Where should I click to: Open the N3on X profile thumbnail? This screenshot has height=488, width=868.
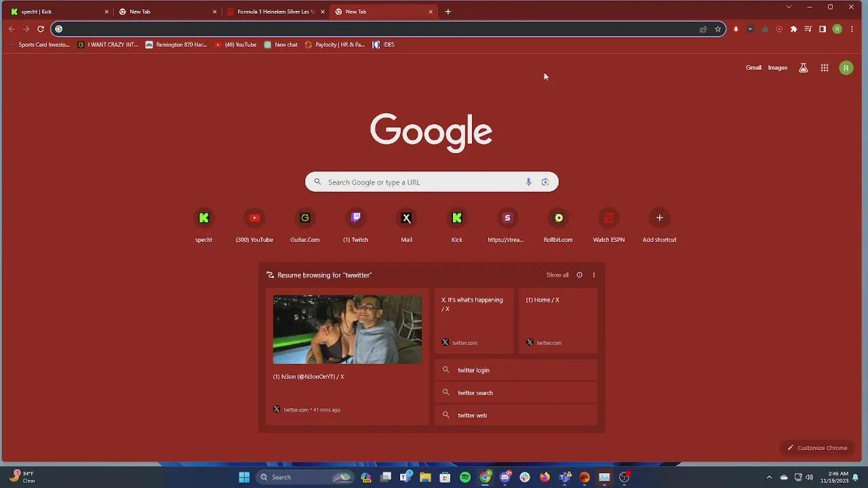[x=347, y=329]
